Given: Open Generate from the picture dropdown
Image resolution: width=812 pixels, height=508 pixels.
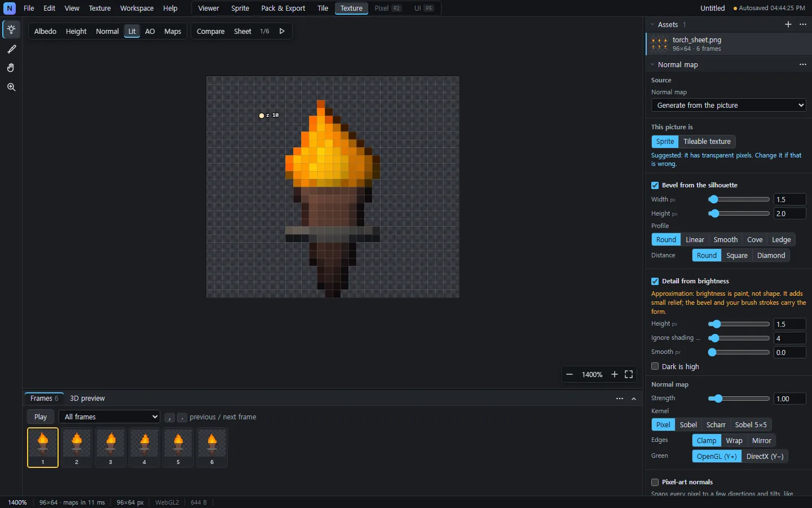Looking at the screenshot, I should coord(729,106).
